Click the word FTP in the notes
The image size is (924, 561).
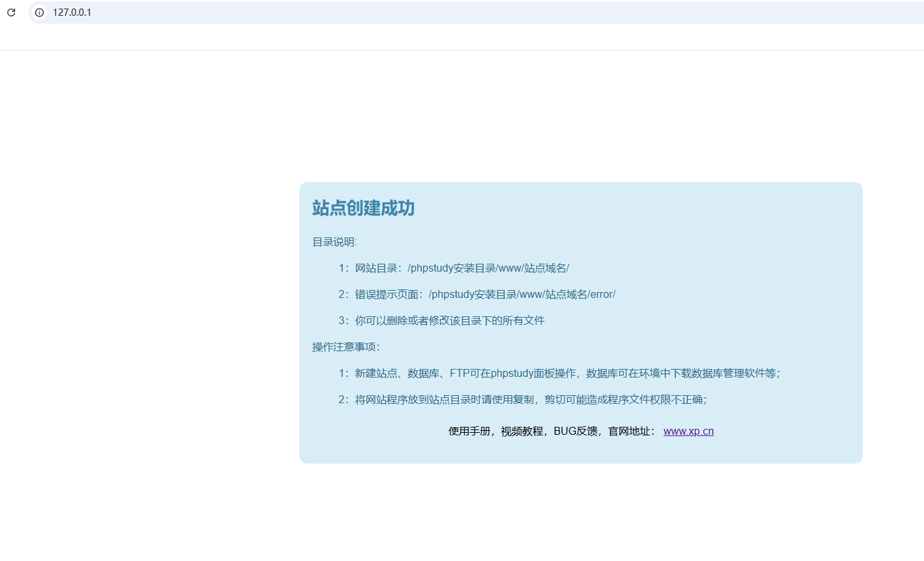pyautogui.click(x=459, y=374)
